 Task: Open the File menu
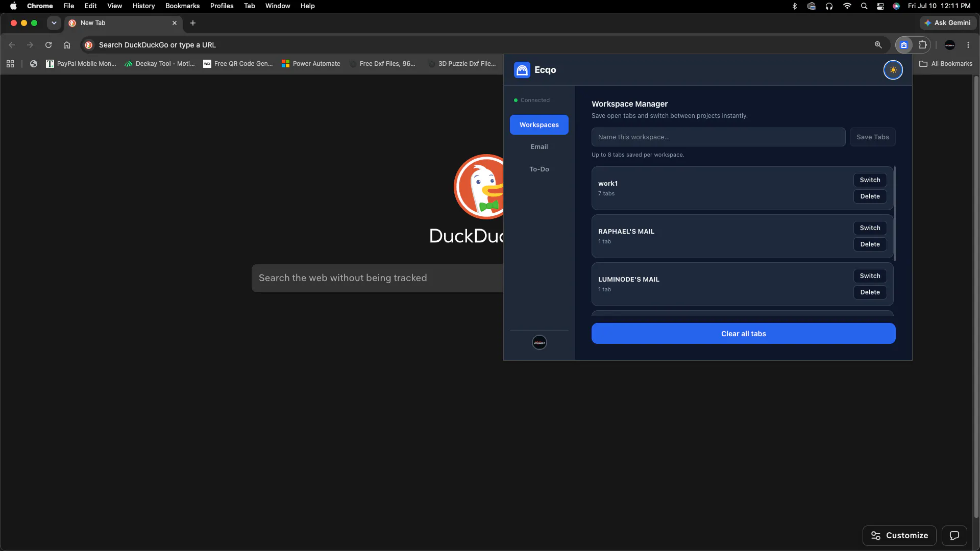[x=69, y=6]
